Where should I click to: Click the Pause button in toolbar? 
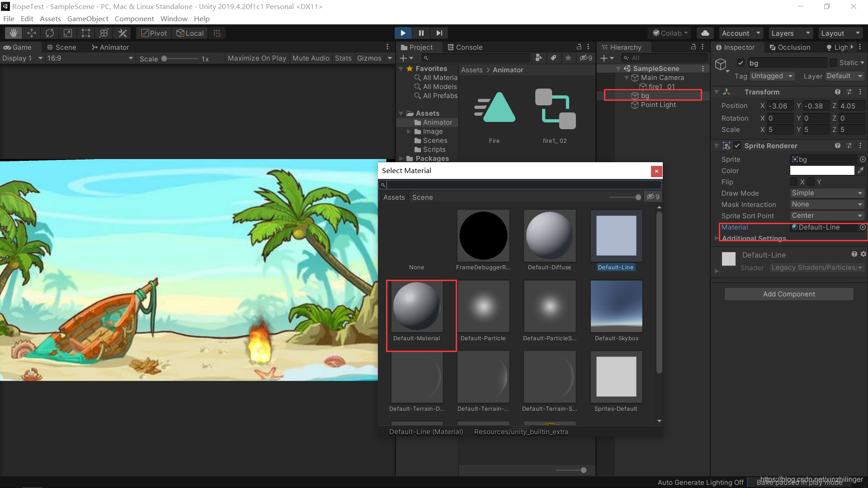click(x=421, y=33)
